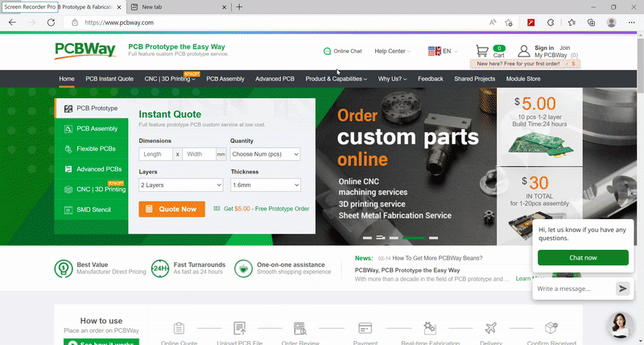This screenshot has width=644, height=345.
Task: Click the support agent avatar
Action: pos(621,325)
